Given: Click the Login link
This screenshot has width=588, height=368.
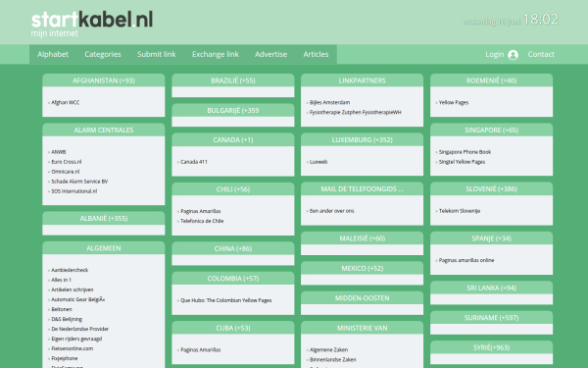Looking at the screenshot, I should (494, 54).
